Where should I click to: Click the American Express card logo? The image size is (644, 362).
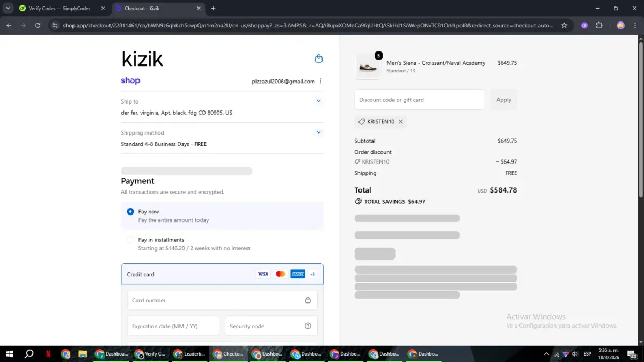pos(298,274)
